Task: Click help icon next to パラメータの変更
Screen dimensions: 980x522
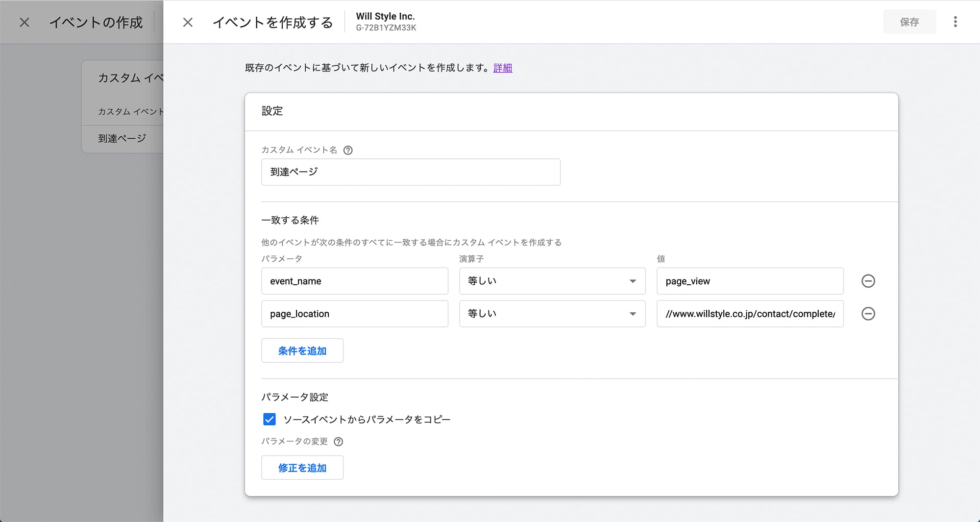Action: tap(338, 442)
